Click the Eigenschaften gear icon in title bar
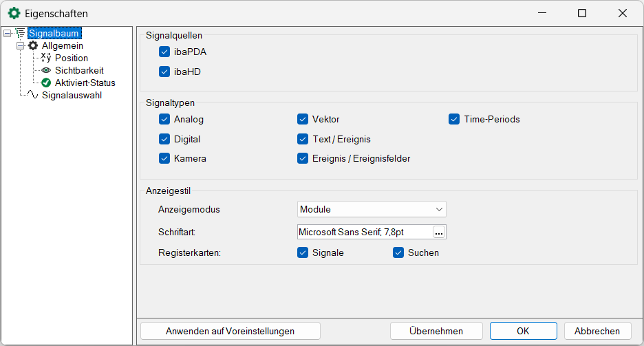Image resolution: width=644 pixels, height=346 pixels. coord(14,13)
